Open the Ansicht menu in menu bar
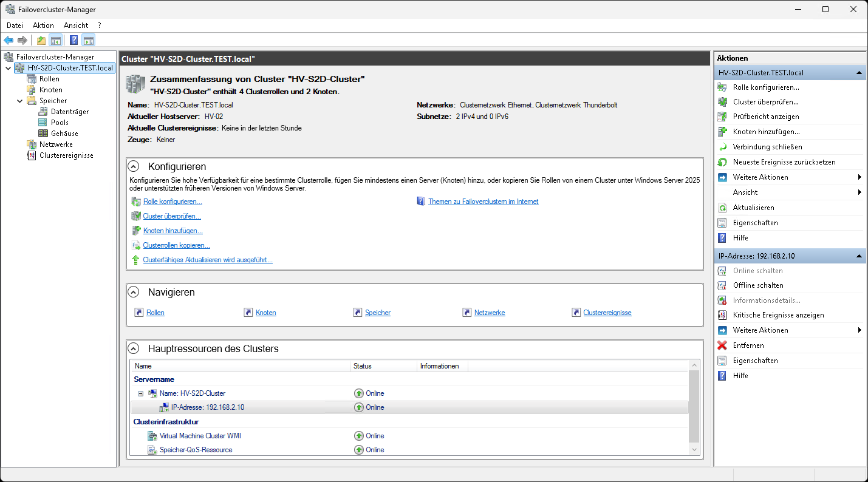The image size is (868, 482). 76,25
